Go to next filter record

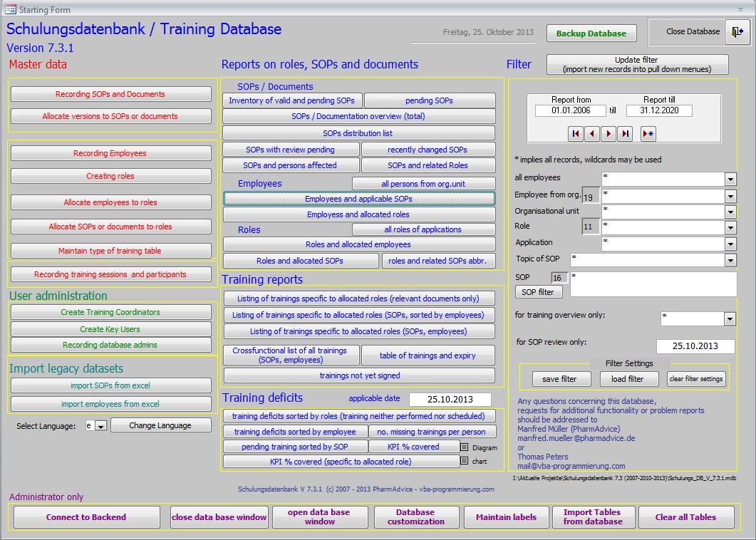pos(609,133)
